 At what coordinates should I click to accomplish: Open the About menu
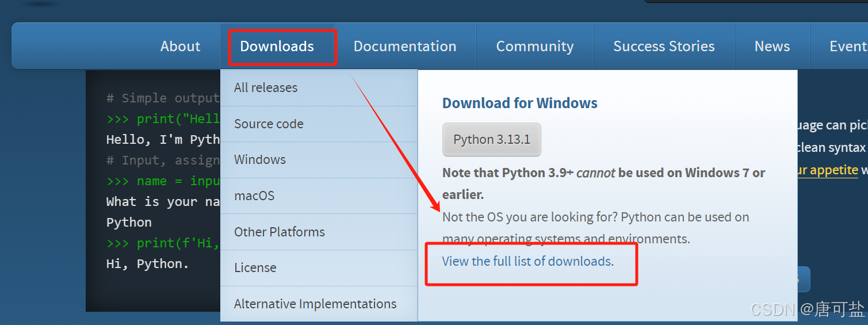[x=180, y=47]
